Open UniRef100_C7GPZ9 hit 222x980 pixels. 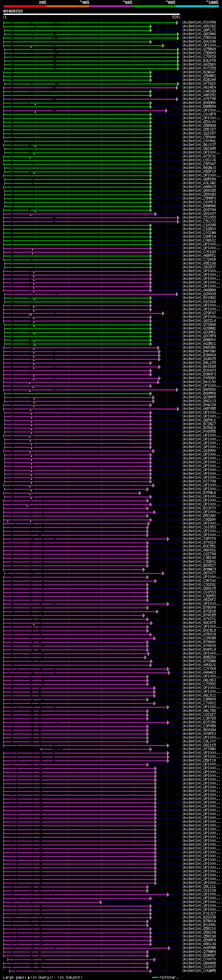pyautogui.click(x=199, y=57)
